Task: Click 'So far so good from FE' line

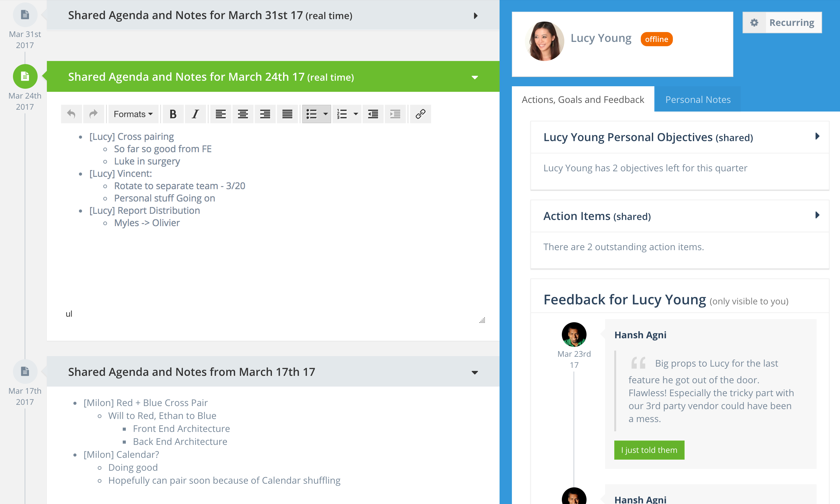Action: click(x=163, y=149)
